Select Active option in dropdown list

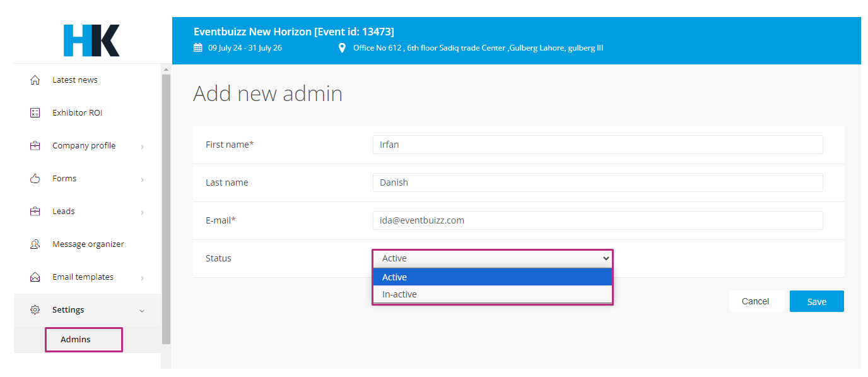point(492,277)
